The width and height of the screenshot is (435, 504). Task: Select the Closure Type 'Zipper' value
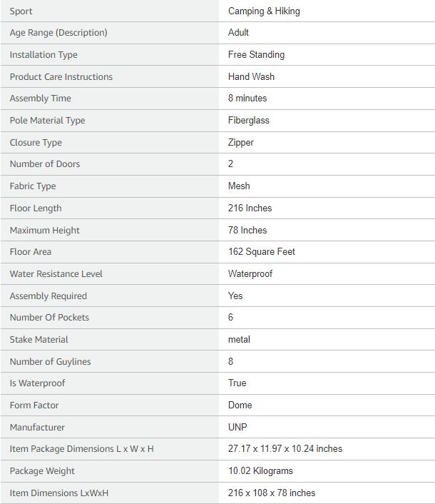pyautogui.click(x=240, y=142)
